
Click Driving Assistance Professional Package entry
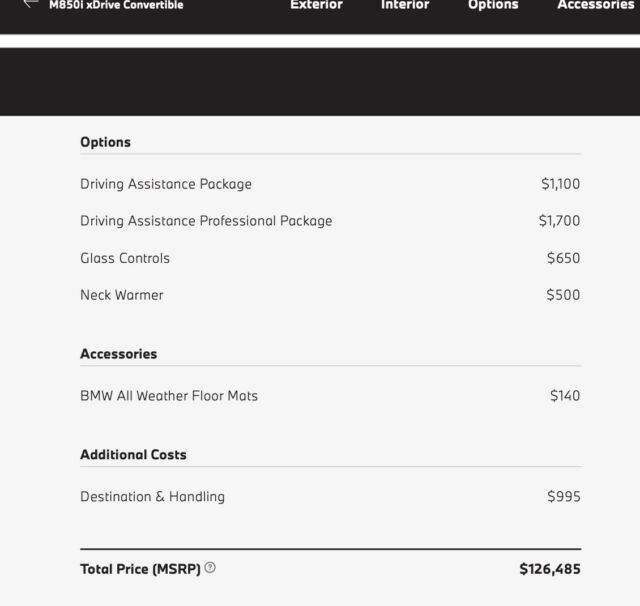click(x=206, y=221)
